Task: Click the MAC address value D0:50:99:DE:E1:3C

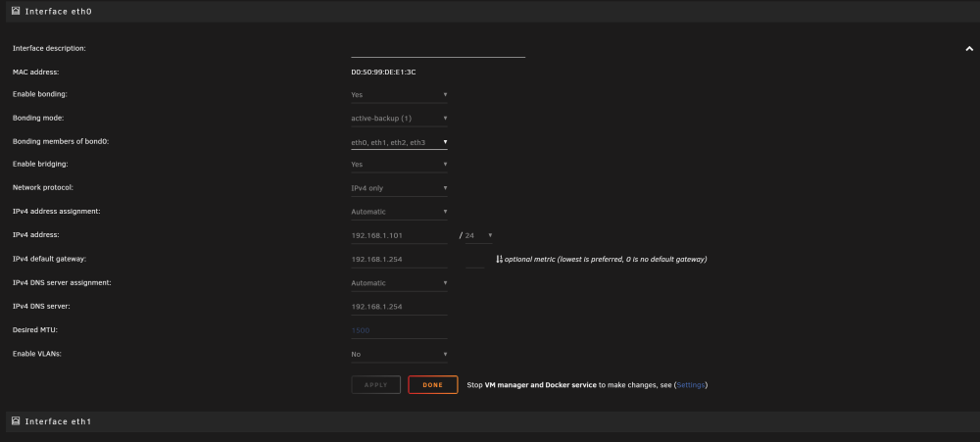Action: [383, 73]
